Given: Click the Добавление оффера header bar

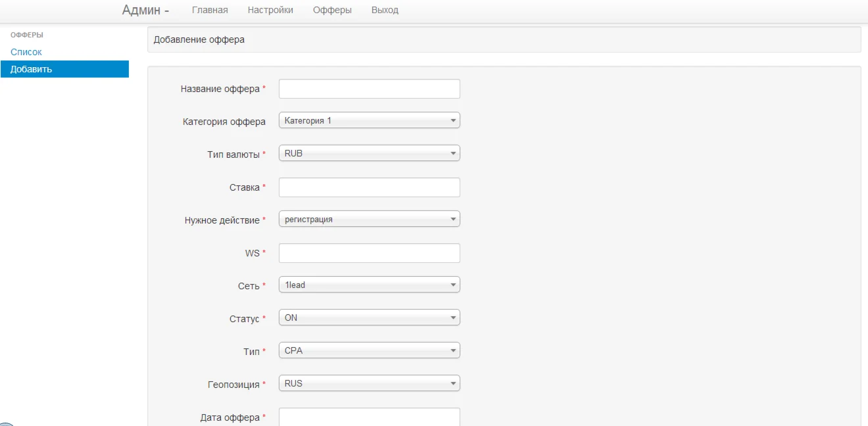Looking at the screenshot, I should tap(504, 39).
